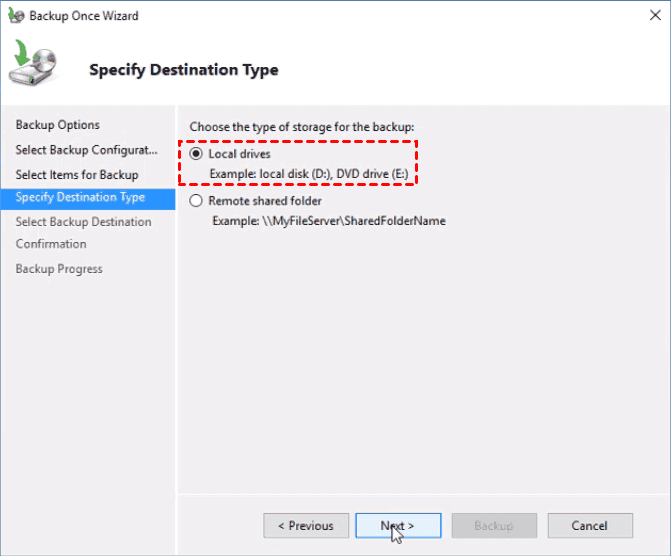Click the Backup Once Wizard title bar icon
Screen dimensions: 671x556
[x=15, y=16]
